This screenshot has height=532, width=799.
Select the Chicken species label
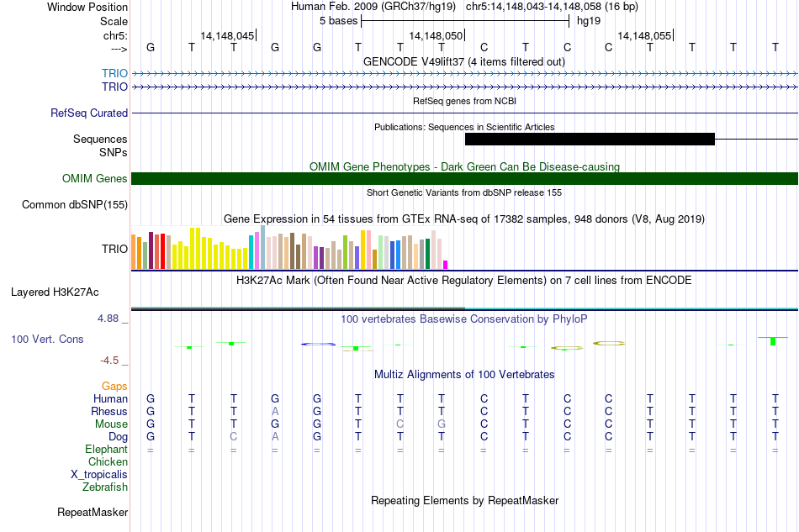click(x=108, y=461)
